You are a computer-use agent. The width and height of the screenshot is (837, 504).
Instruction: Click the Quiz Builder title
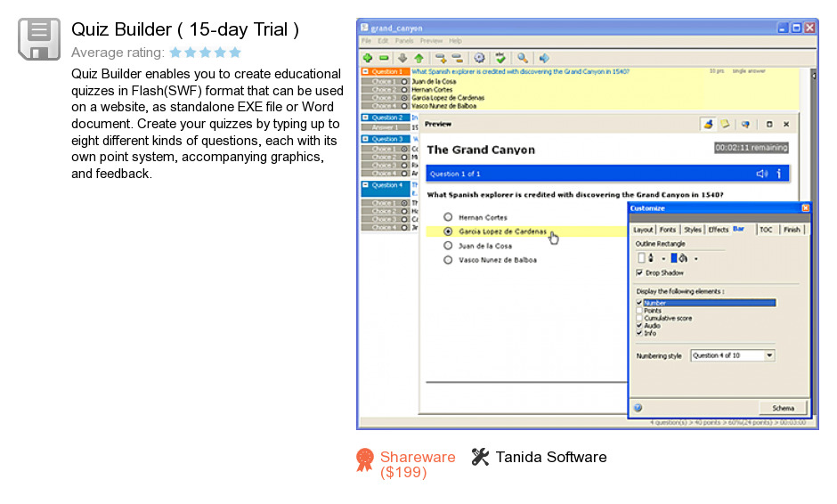point(185,29)
